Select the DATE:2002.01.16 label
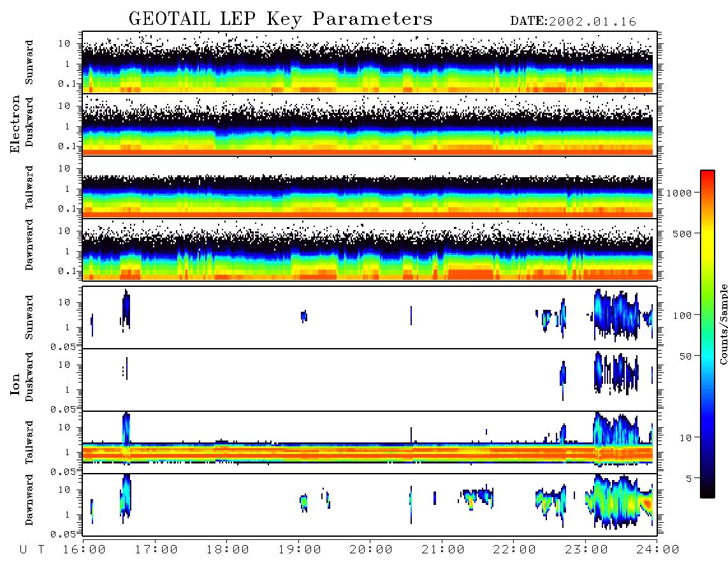728x561 pixels. pos(573,22)
